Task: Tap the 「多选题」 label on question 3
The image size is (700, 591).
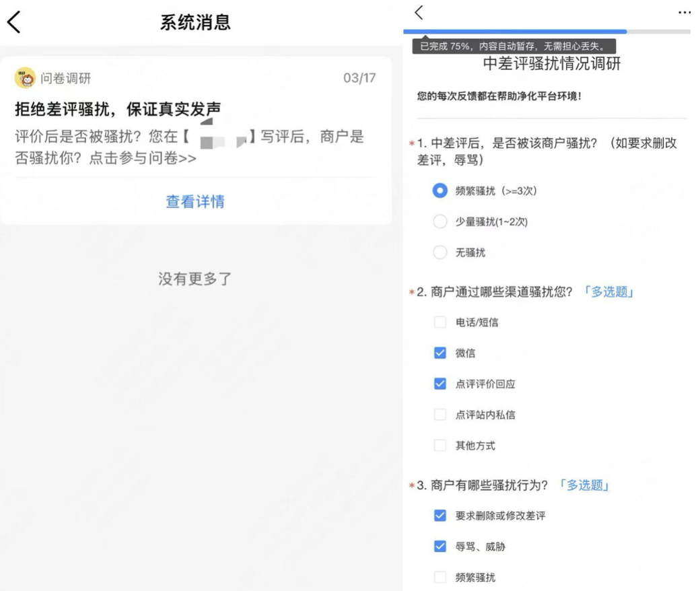Action: click(x=584, y=485)
